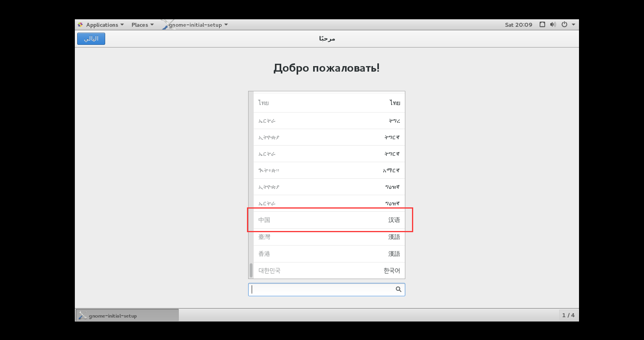
Task: Select the ไทย language row
Action: [x=329, y=103]
